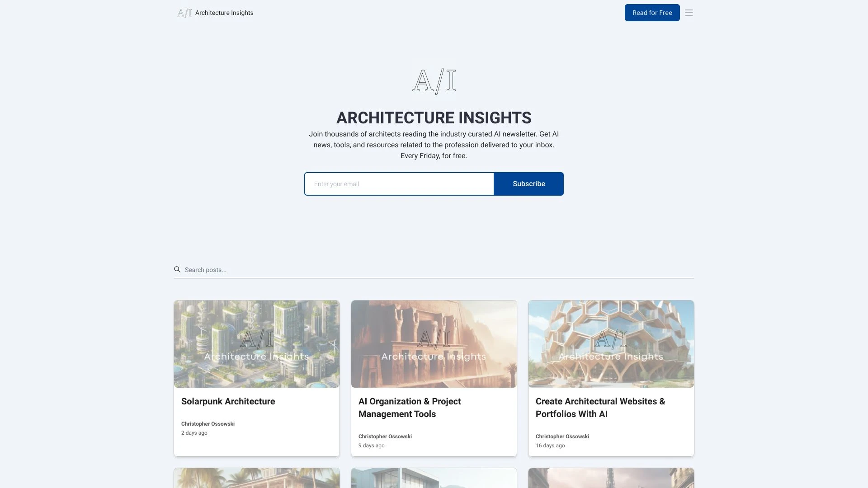Click 'Architecture Insights' header title
Viewport: 868px width, 488px height.
[x=224, y=13]
